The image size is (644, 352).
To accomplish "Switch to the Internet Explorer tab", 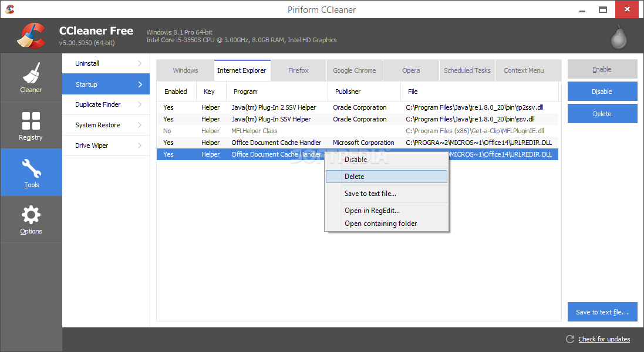I will pyautogui.click(x=242, y=70).
